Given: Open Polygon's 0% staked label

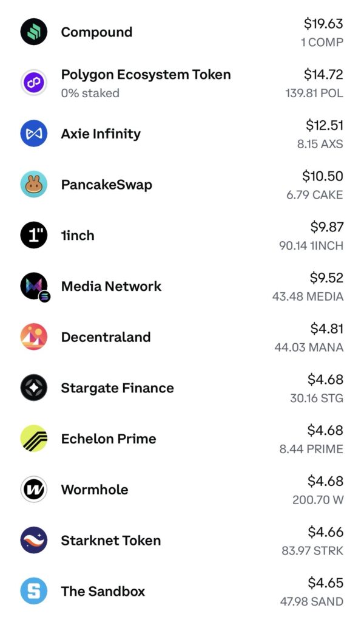Looking at the screenshot, I should coord(90,93).
